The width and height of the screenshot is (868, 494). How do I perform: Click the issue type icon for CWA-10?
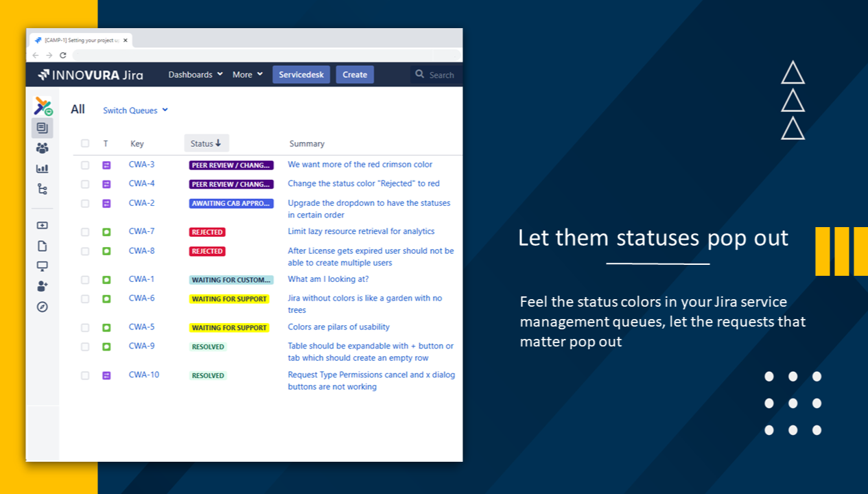(106, 375)
